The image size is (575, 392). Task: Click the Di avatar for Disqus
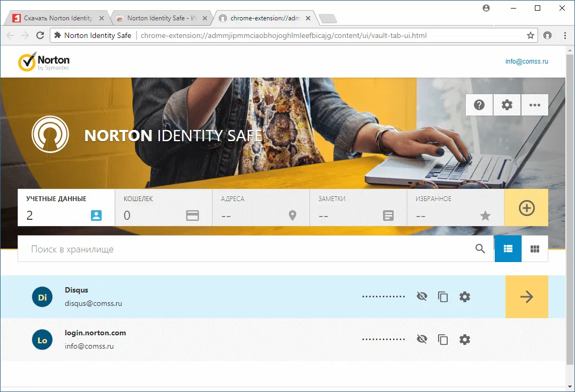[42, 297]
